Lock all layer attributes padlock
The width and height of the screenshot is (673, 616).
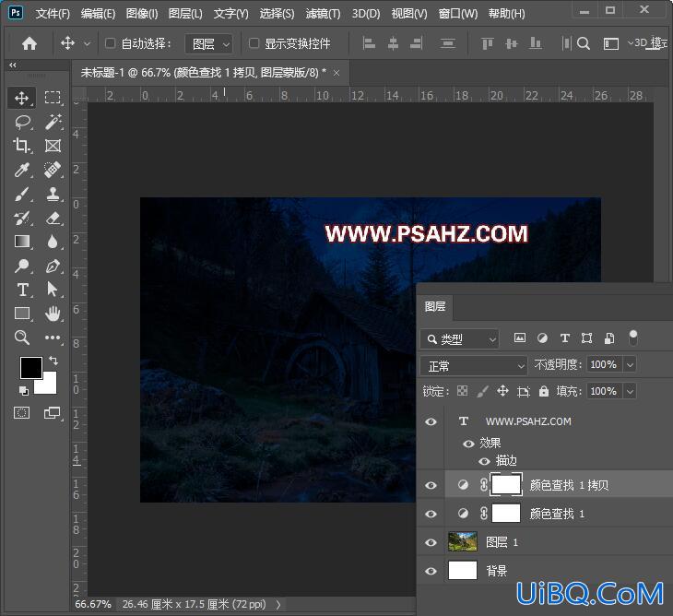[x=544, y=391]
